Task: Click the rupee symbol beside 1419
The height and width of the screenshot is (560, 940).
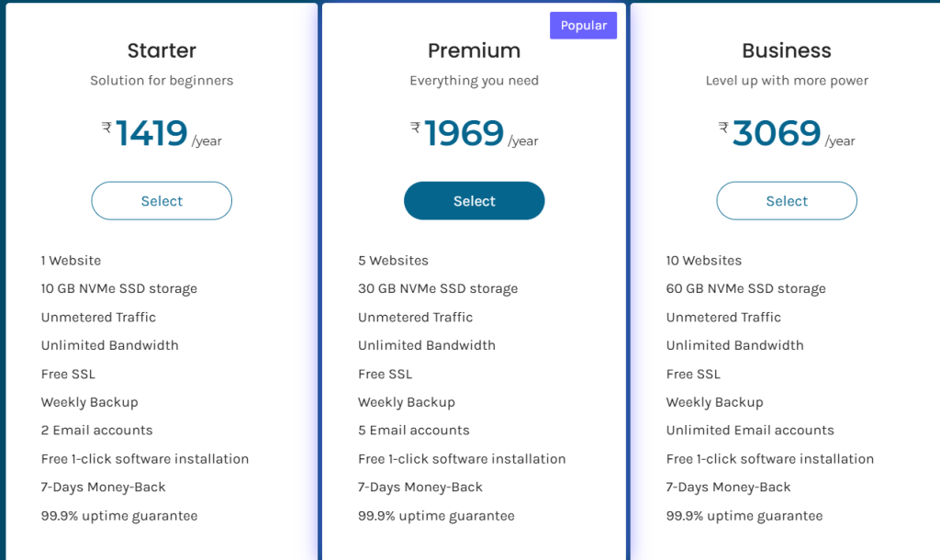Action: 106,128
